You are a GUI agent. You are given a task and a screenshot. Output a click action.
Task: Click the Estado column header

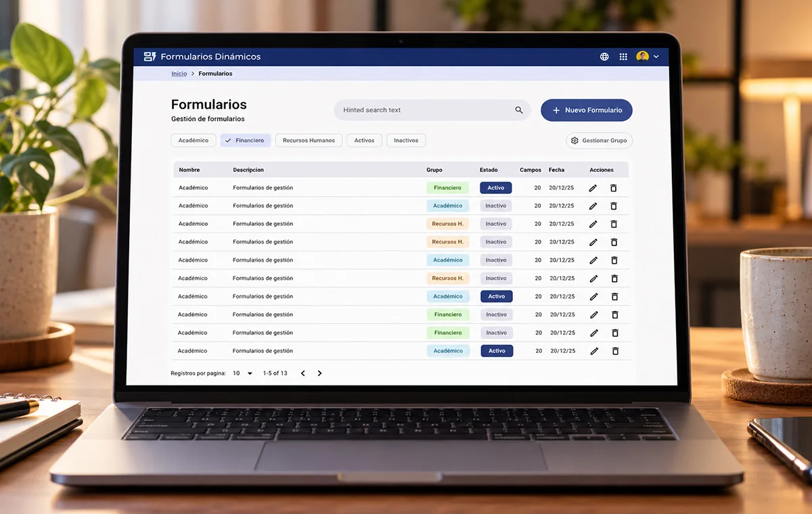click(x=489, y=170)
